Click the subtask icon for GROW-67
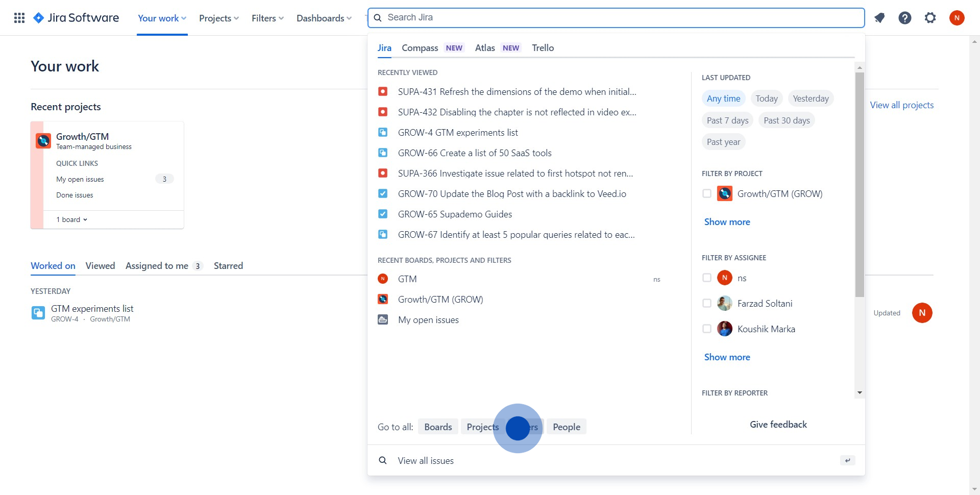The image size is (980, 495). [383, 234]
